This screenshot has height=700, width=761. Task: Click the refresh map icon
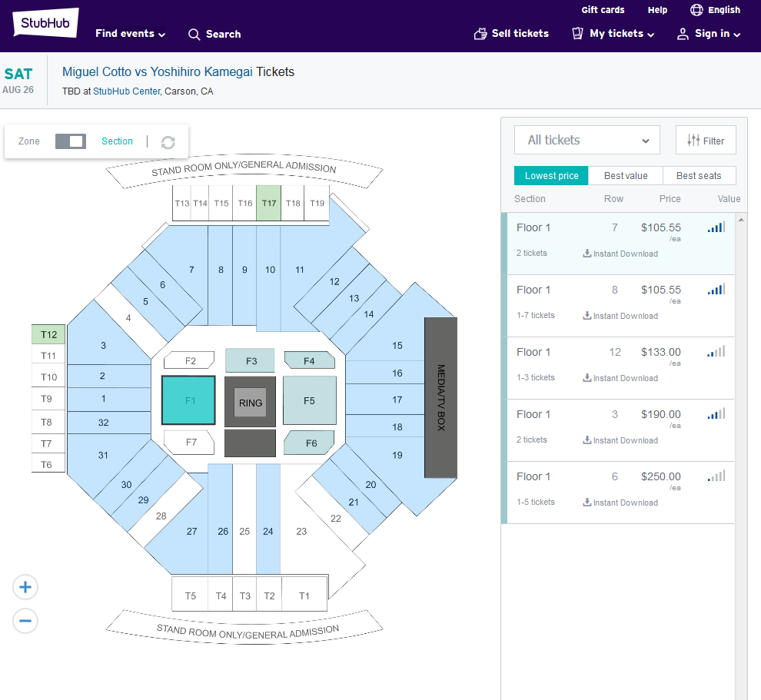coord(168,142)
